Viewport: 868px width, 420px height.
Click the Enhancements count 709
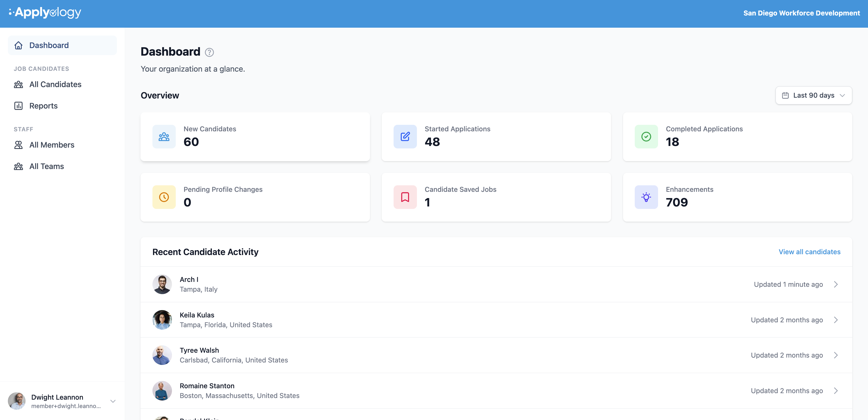(676, 203)
